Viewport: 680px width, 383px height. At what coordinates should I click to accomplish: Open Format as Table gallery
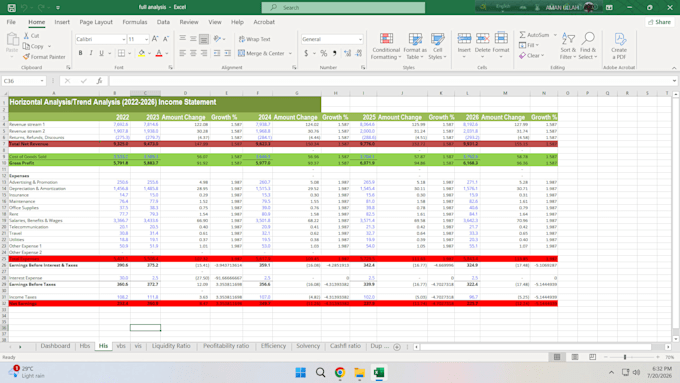pos(415,46)
